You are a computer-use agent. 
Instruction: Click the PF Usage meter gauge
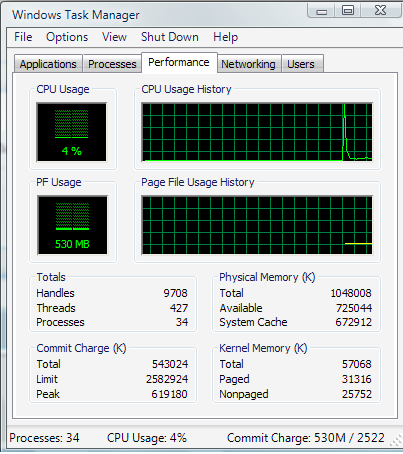coord(72,225)
